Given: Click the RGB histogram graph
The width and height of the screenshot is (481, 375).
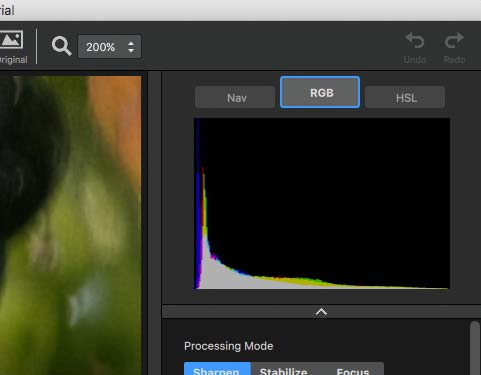Looking at the screenshot, I should click(322, 203).
